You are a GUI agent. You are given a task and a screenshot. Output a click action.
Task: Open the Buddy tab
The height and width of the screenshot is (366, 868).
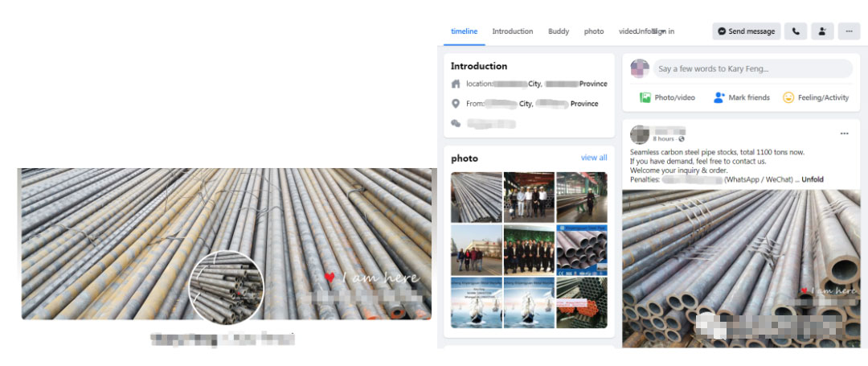click(x=559, y=31)
